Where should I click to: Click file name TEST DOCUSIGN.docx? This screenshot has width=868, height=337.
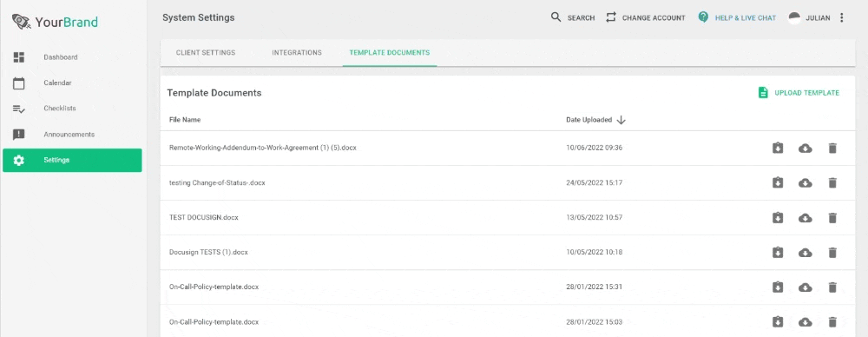[204, 218]
